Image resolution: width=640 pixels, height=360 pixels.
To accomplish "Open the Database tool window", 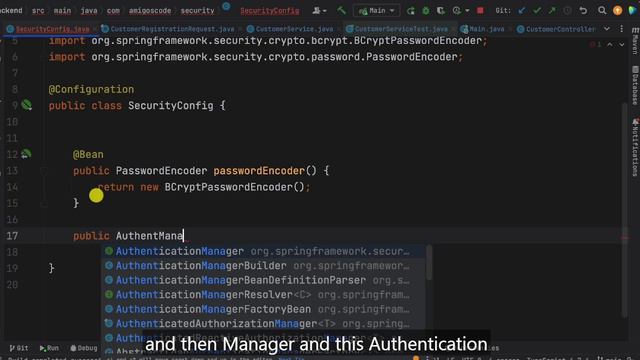I will [x=635, y=85].
